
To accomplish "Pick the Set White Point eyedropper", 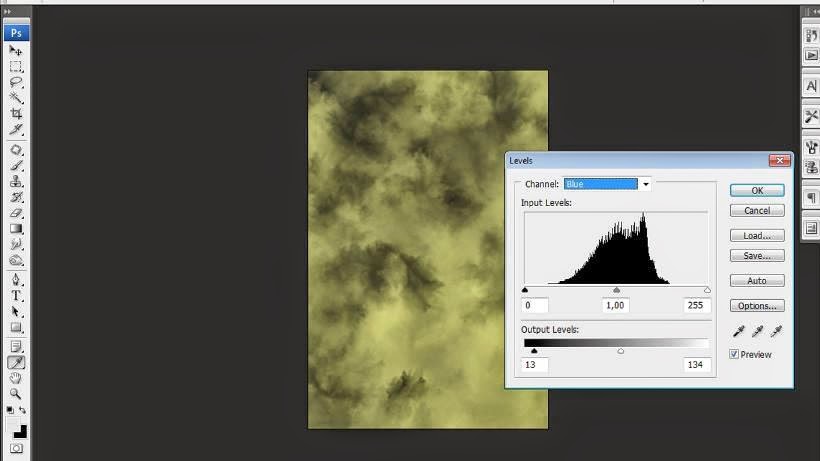I will pyautogui.click(x=776, y=331).
